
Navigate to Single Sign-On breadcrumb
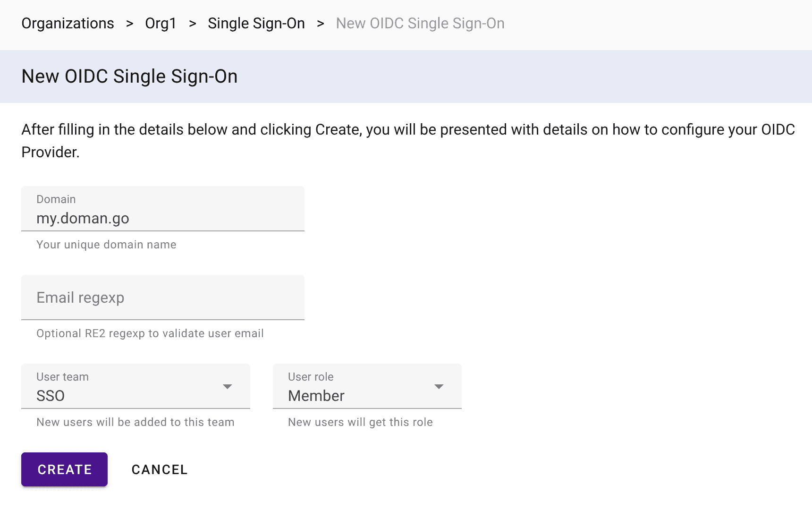click(256, 24)
